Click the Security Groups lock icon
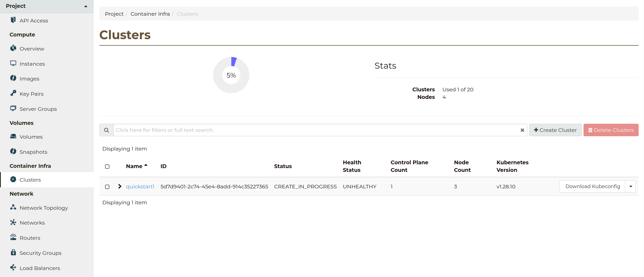 tap(13, 252)
